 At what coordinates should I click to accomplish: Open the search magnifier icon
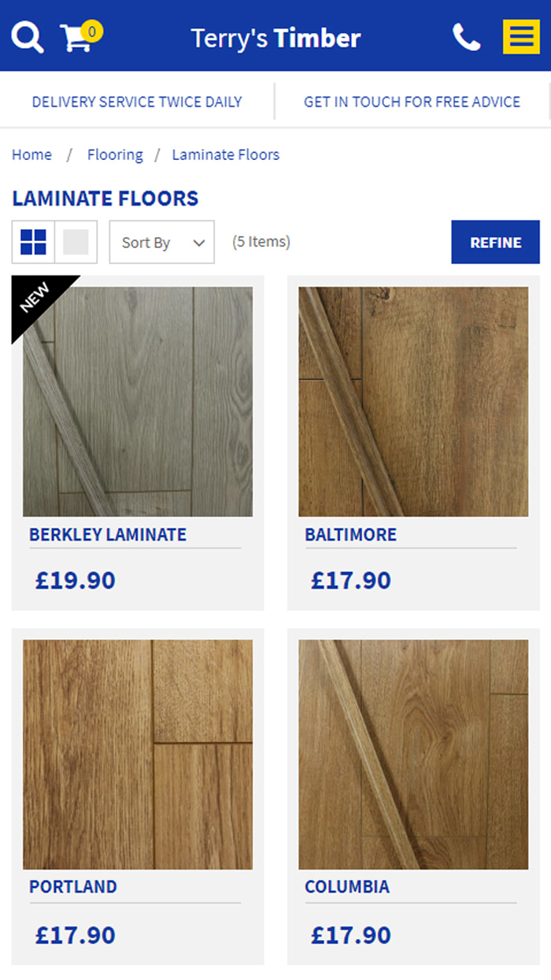[x=28, y=37]
